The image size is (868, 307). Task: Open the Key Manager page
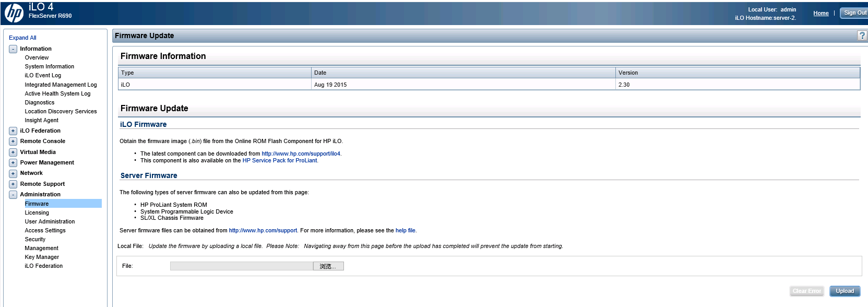(x=42, y=257)
